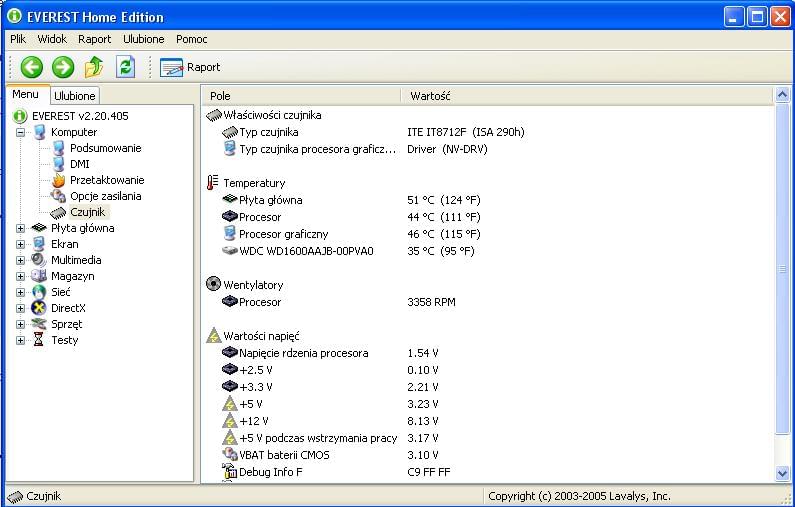
Task: Click the Raport toolbar button
Action: (190, 67)
